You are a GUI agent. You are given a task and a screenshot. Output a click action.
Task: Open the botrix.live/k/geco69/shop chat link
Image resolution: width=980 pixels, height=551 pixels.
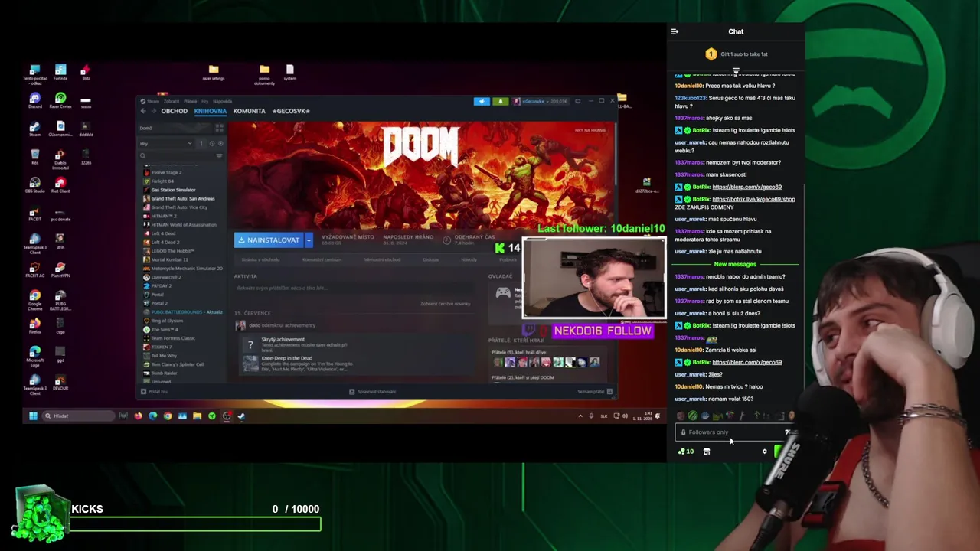pyautogui.click(x=753, y=199)
